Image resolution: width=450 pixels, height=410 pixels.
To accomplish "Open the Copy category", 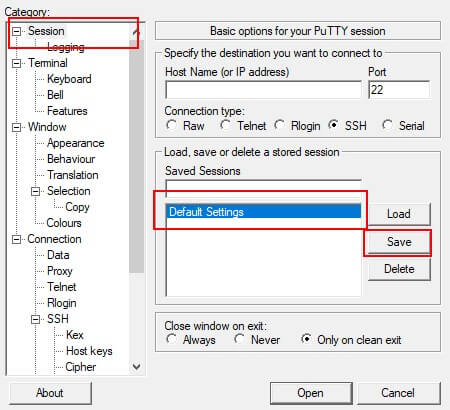I will point(77,207).
